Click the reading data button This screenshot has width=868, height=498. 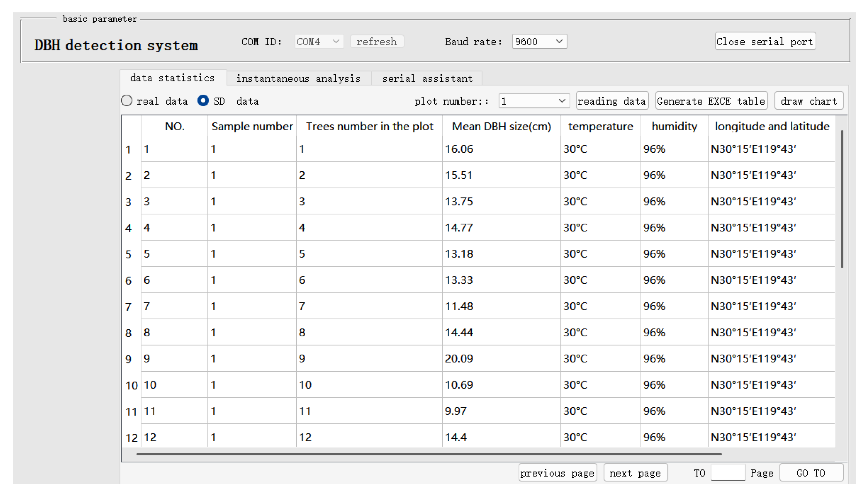(x=611, y=101)
